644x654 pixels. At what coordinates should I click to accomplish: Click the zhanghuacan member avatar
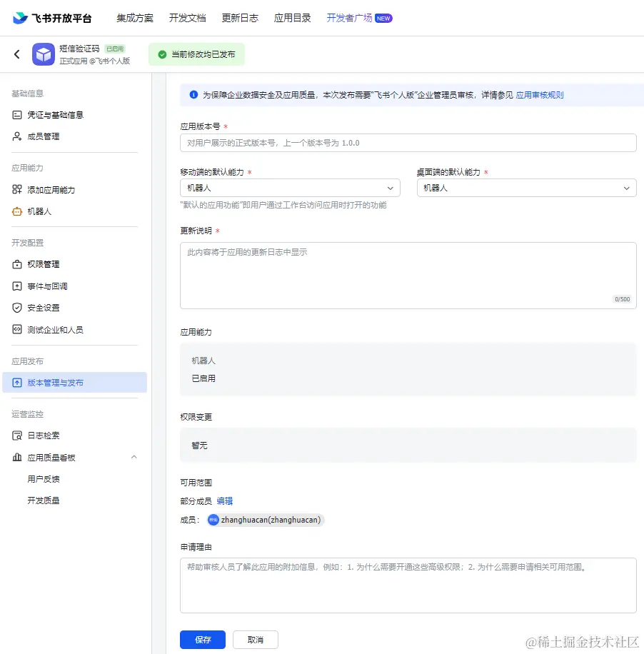(213, 520)
